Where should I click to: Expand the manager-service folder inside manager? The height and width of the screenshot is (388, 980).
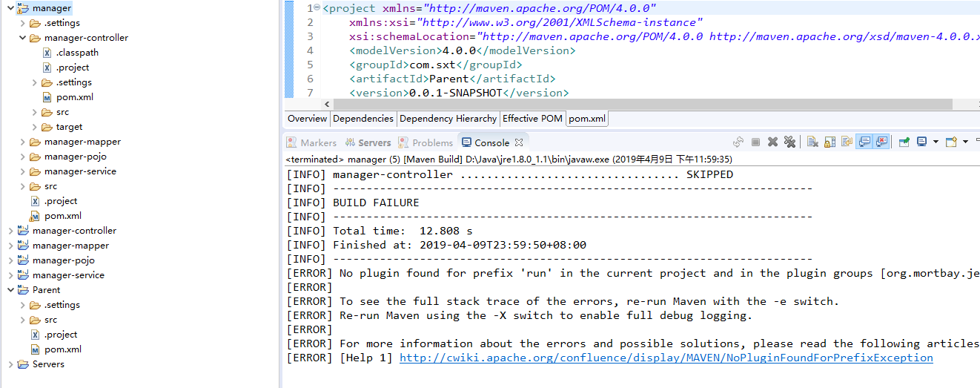point(22,171)
